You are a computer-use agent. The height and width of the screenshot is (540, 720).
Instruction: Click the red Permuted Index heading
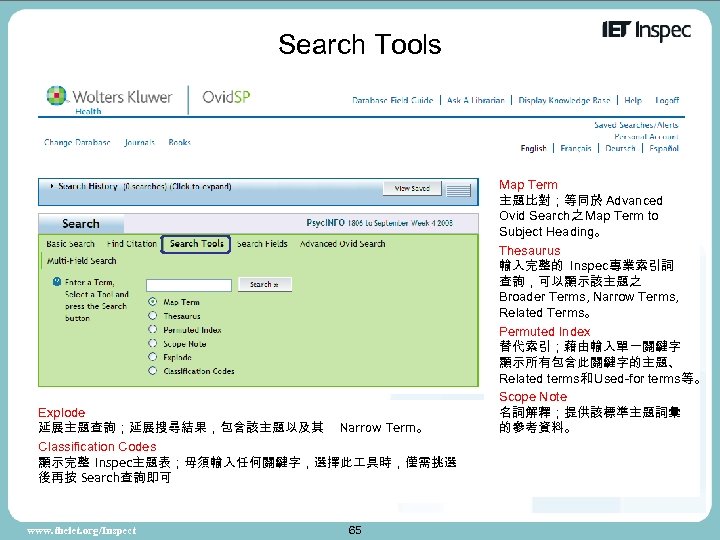pos(544,332)
